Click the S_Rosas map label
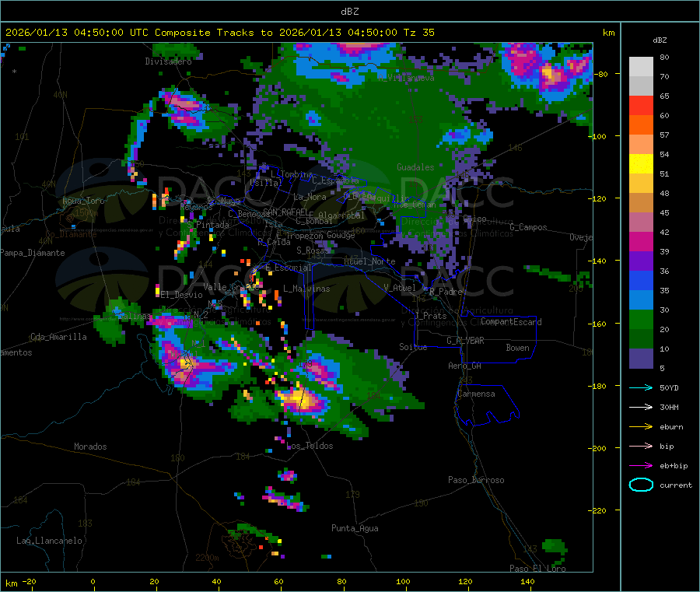Viewport: 700px width, 592px height. 313,250
